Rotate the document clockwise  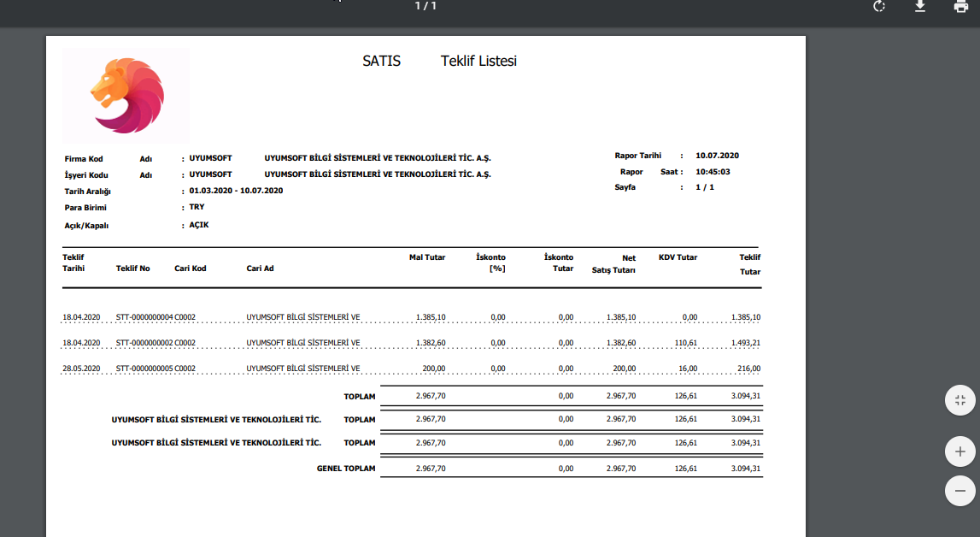[x=879, y=7]
